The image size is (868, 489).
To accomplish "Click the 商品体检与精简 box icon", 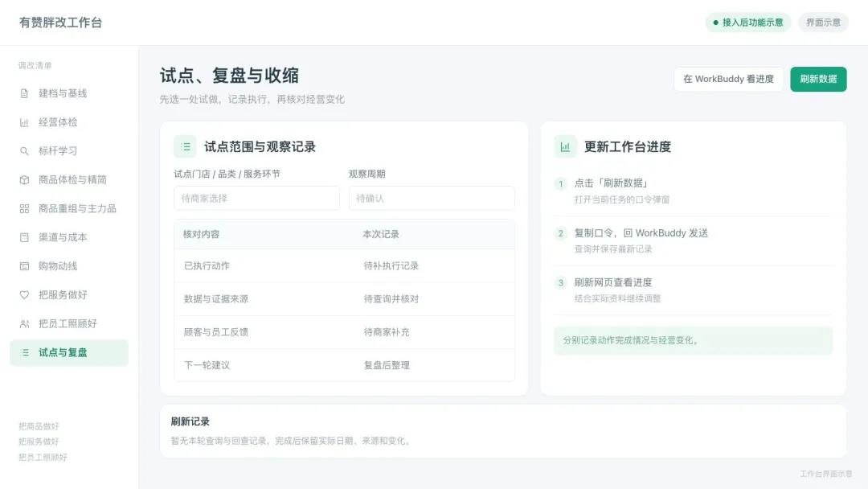I will 24,180.
